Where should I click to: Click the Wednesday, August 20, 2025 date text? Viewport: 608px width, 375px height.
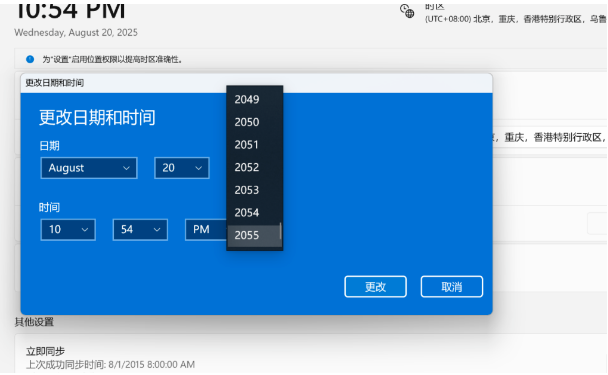click(x=76, y=33)
